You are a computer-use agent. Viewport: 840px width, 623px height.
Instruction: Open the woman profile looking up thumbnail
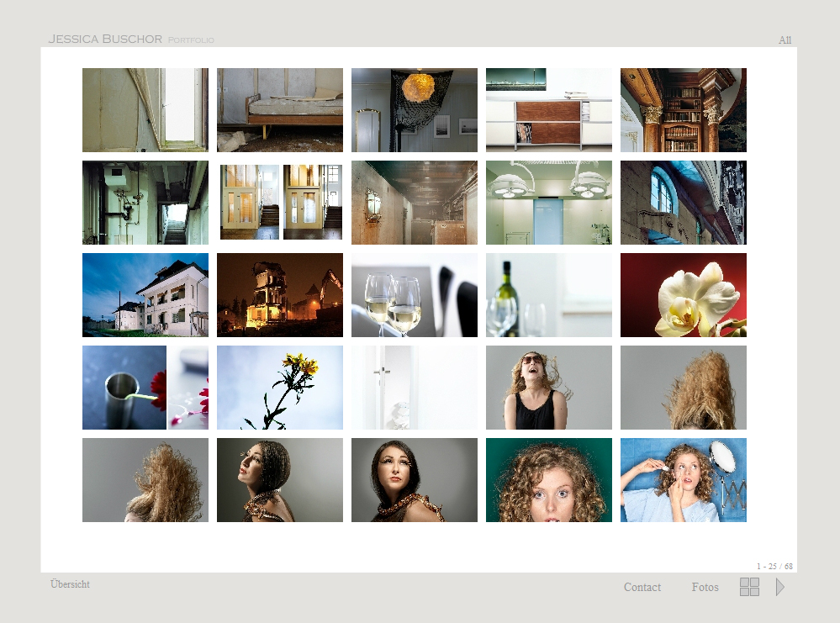280,480
